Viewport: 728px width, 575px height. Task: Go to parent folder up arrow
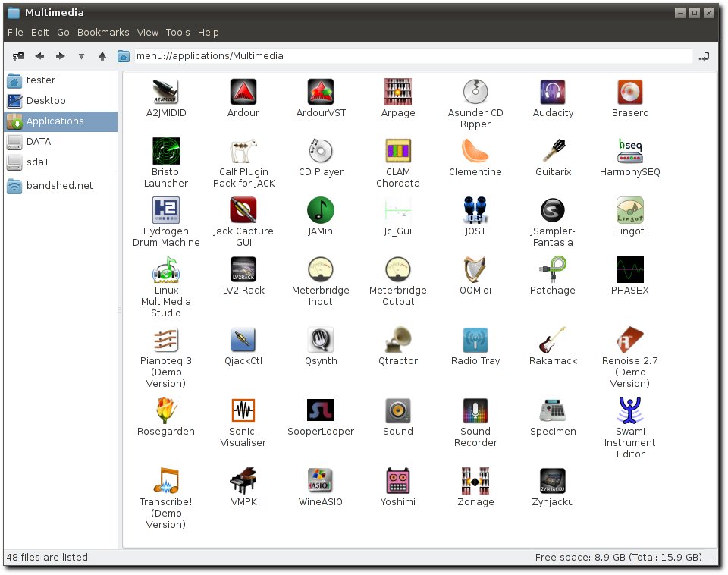(x=102, y=56)
